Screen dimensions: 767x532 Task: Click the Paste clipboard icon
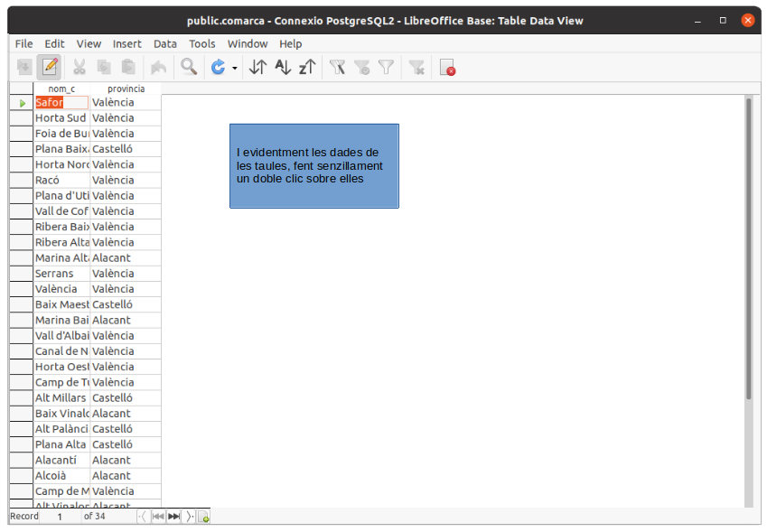point(128,67)
